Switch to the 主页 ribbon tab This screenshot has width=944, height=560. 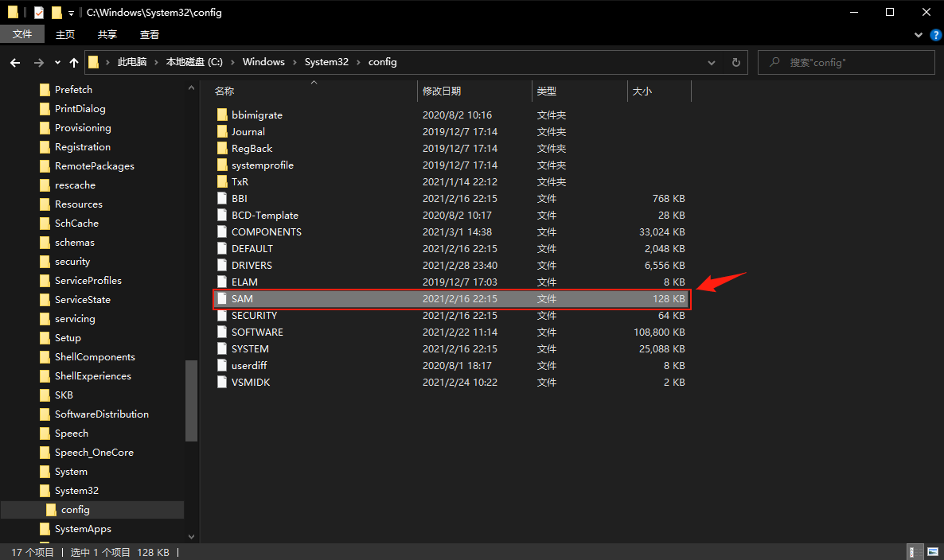pos(65,34)
